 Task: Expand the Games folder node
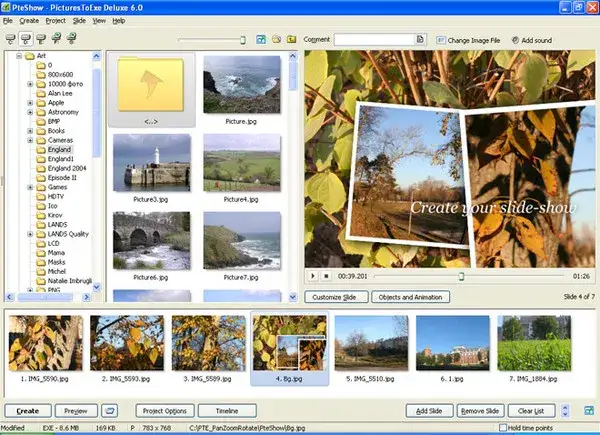click(31, 186)
